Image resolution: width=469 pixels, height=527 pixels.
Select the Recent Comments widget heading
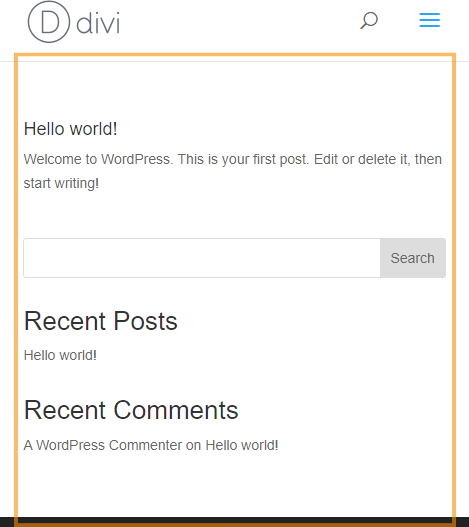(x=131, y=410)
